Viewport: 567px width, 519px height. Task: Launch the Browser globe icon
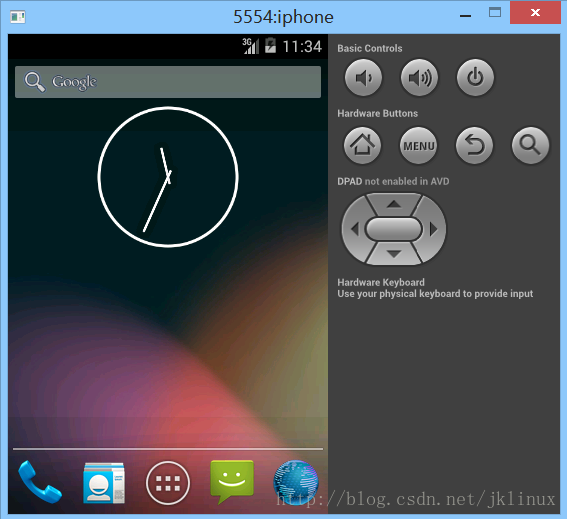click(x=296, y=482)
